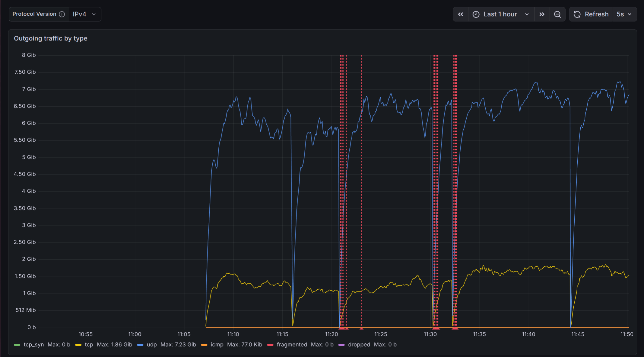The image size is (644, 357).
Task: Click the Protocol Version info icon
Action: (x=62, y=14)
